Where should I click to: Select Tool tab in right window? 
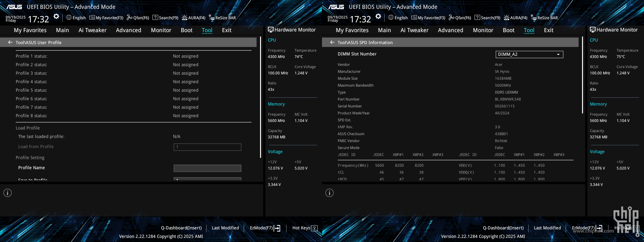(x=529, y=30)
